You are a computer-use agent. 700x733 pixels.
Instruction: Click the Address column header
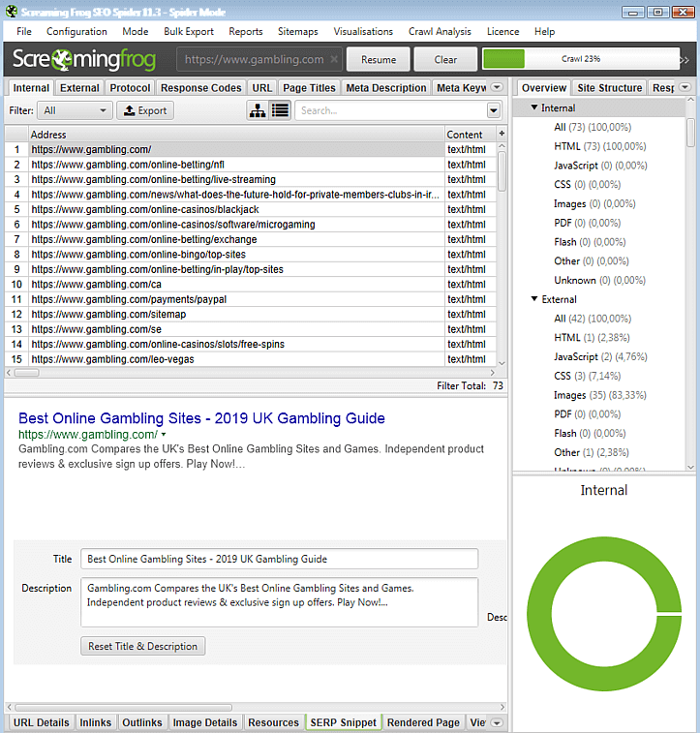[236, 135]
